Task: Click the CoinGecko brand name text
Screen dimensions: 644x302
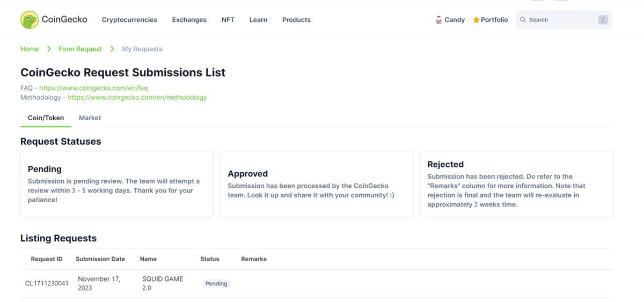Action: pos(64,20)
